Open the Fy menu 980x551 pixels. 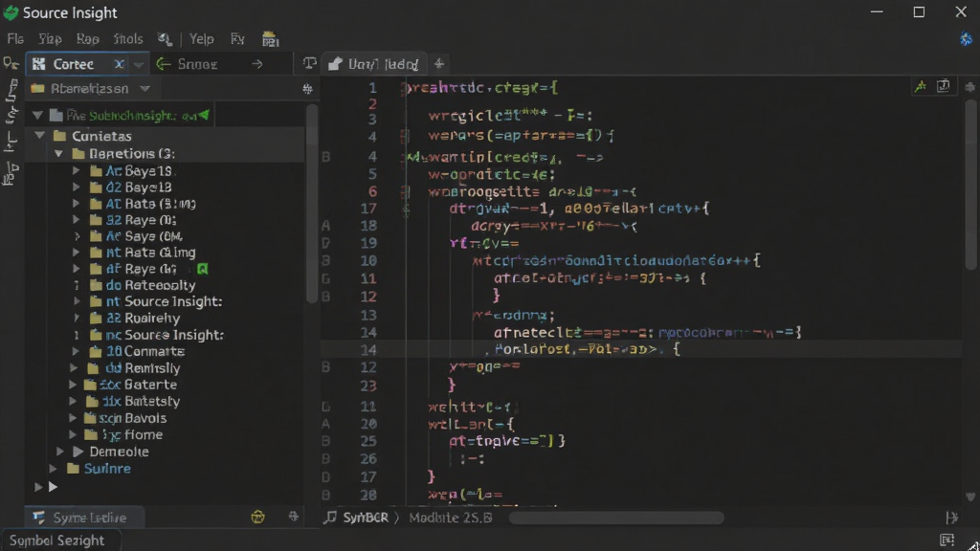[x=237, y=39]
